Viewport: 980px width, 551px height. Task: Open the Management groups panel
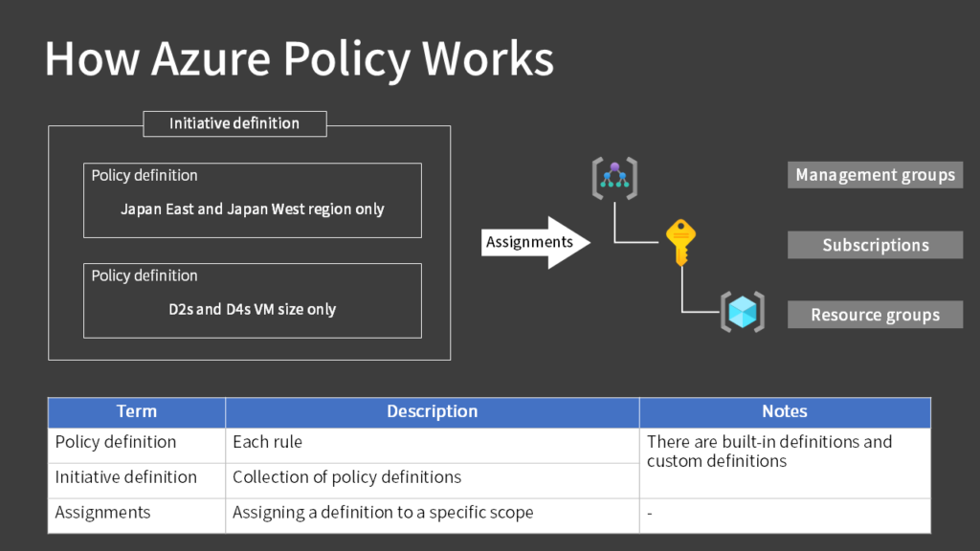pyautogui.click(x=874, y=174)
